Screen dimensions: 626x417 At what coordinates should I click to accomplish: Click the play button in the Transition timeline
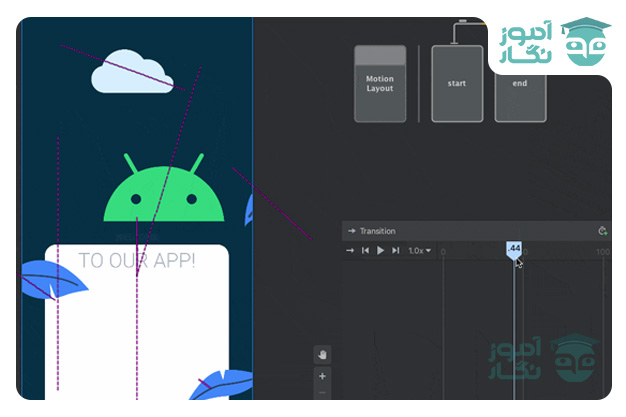point(381,251)
